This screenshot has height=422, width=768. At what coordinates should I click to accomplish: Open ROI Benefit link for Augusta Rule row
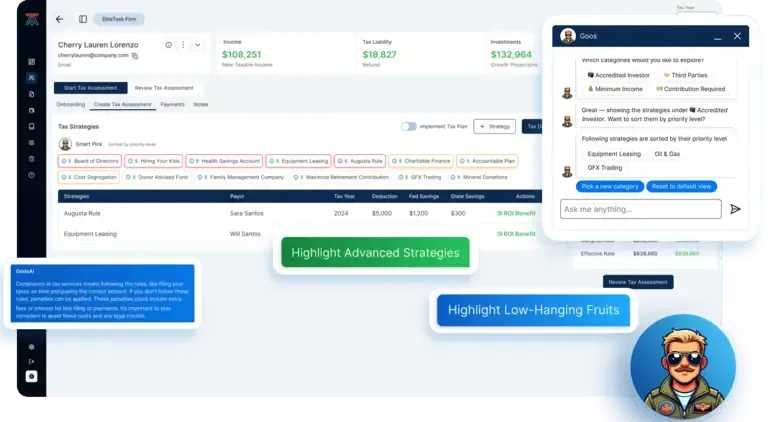coord(516,213)
